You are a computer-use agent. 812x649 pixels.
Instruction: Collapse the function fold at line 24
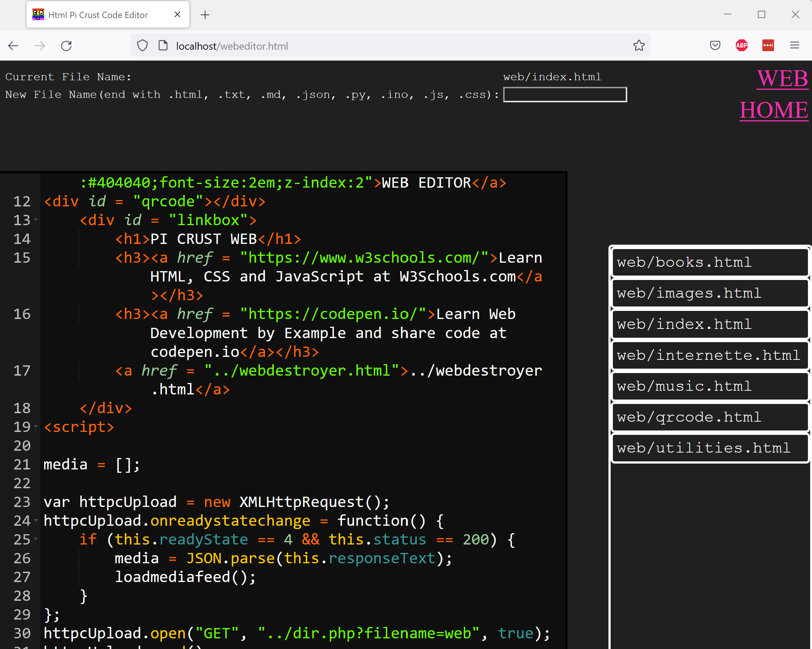tap(36, 520)
